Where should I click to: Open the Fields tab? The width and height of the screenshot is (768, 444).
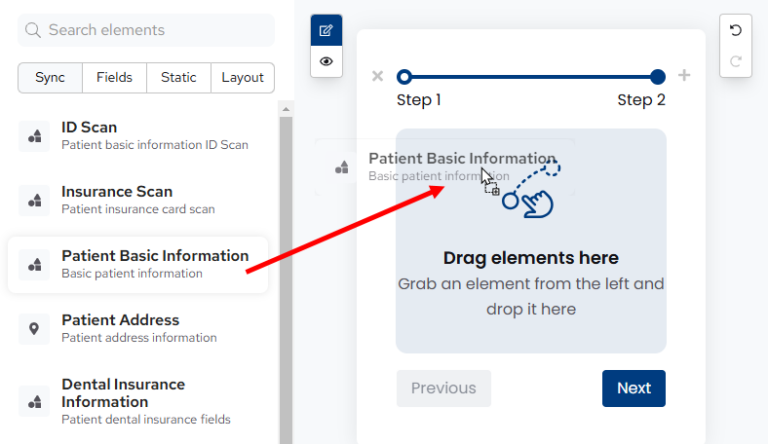pyautogui.click(x=114, y=77)
